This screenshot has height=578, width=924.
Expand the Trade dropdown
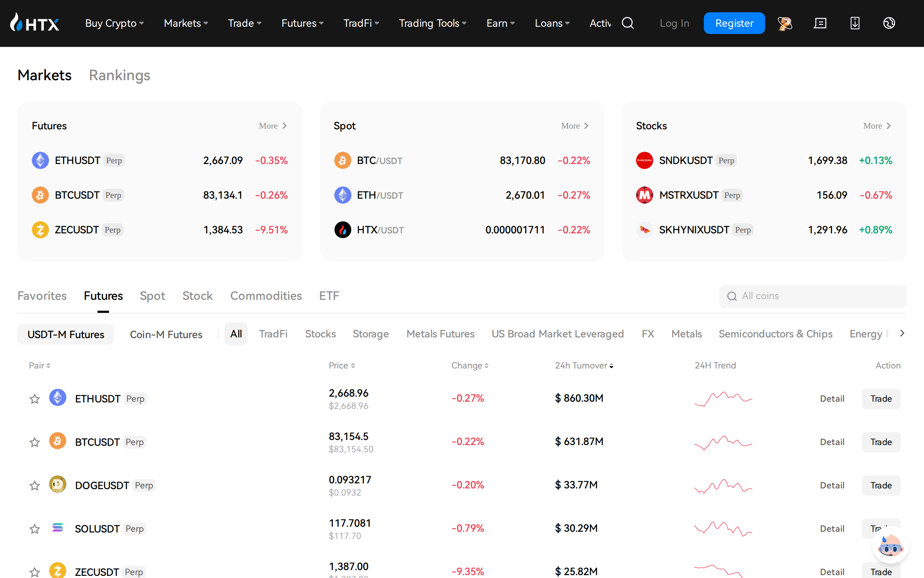tap(245, 23)
